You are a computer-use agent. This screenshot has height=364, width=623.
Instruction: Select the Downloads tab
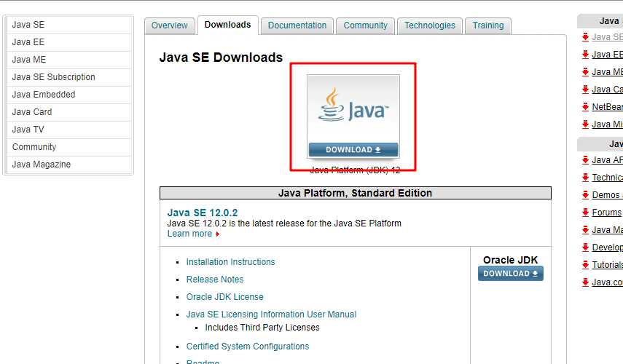(x=227, y=25)
